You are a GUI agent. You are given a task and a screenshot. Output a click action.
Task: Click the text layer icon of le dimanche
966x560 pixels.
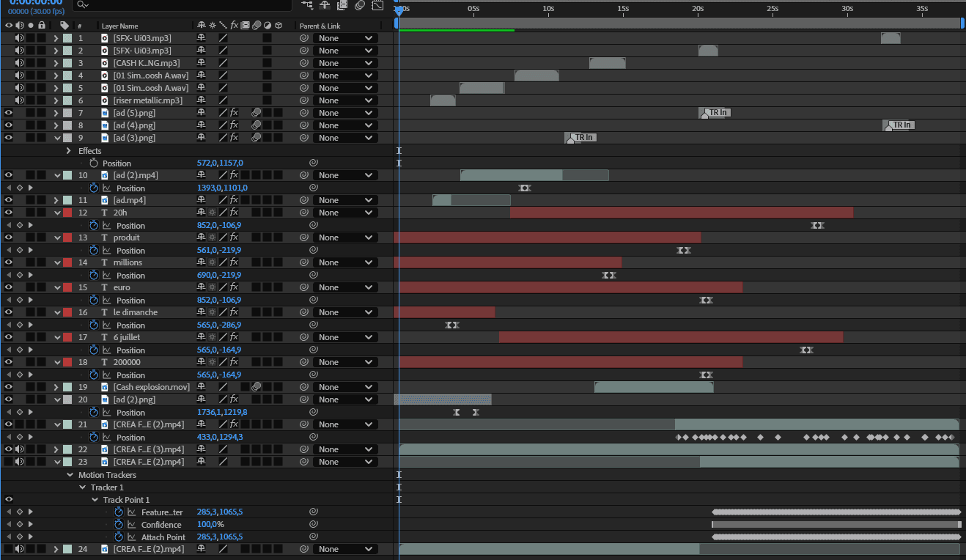[104, 312]
